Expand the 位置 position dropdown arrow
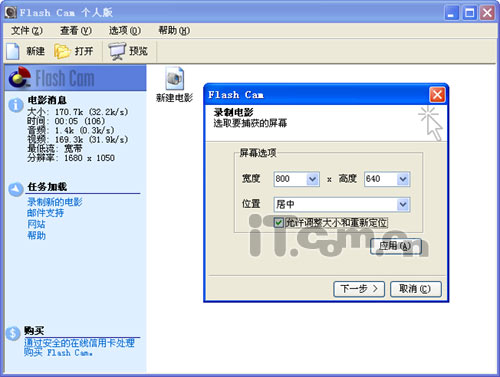 tap(403, 204)
